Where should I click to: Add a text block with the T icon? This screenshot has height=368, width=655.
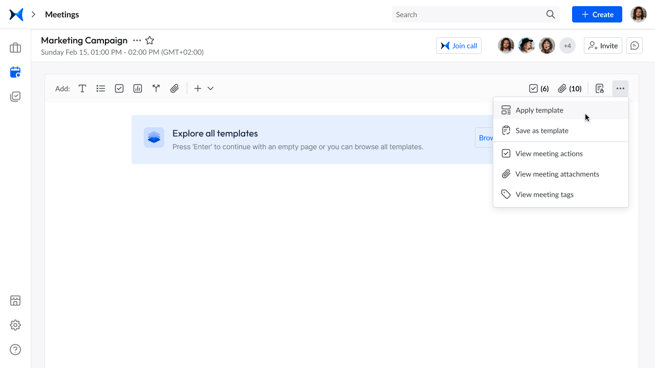pyautogui.click(x=82, y=89)
